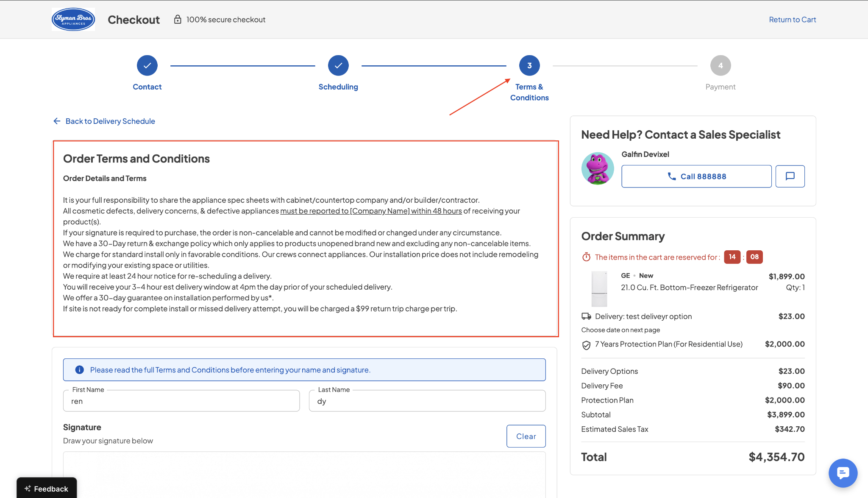868x498 pixels.
Task: Click the 'Draw your signature below' text
Action: (x=108, y=441)
